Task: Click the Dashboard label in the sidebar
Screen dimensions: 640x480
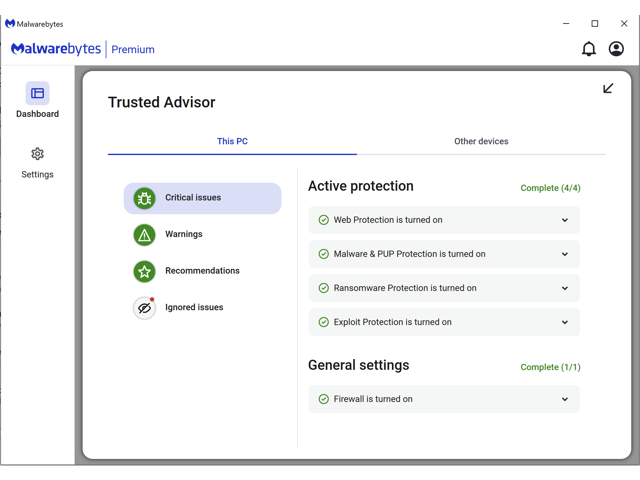Action: [38, 114]
